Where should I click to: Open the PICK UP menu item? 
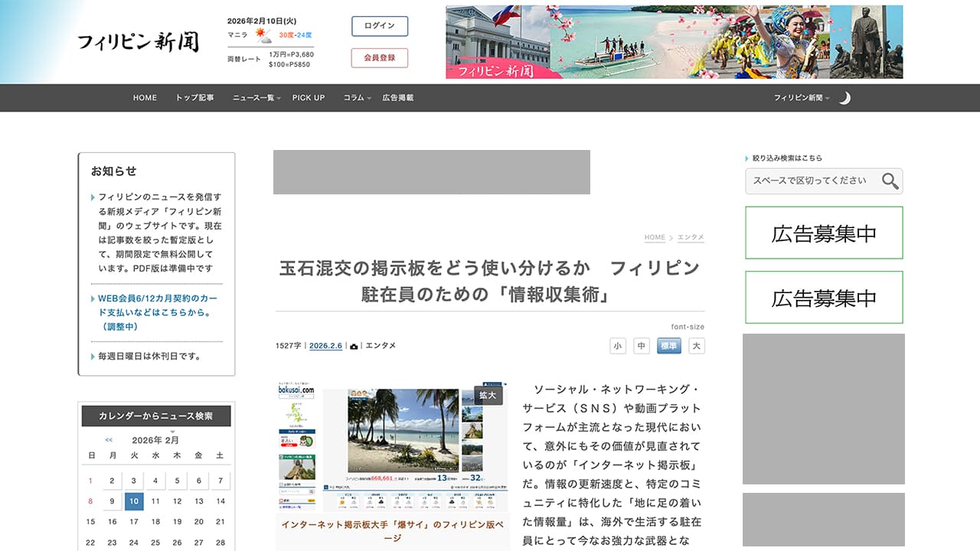coord(309,98)
